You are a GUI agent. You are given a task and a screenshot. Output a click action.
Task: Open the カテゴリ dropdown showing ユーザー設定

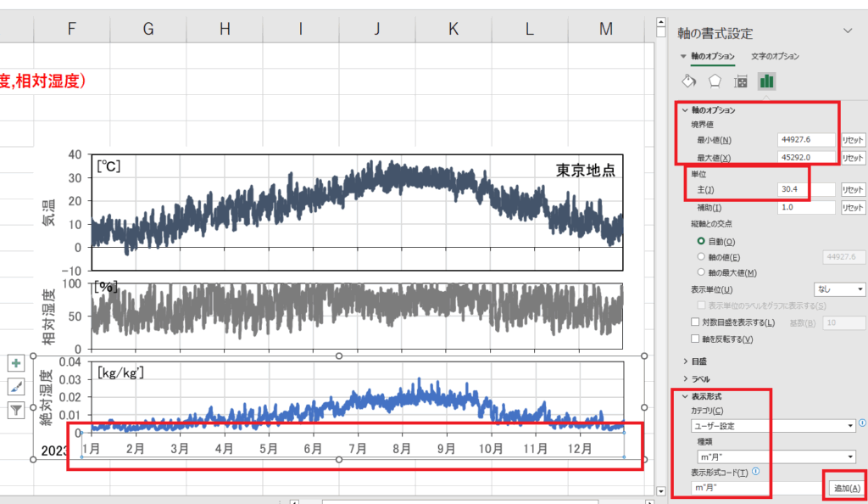[x=773, y=426]
